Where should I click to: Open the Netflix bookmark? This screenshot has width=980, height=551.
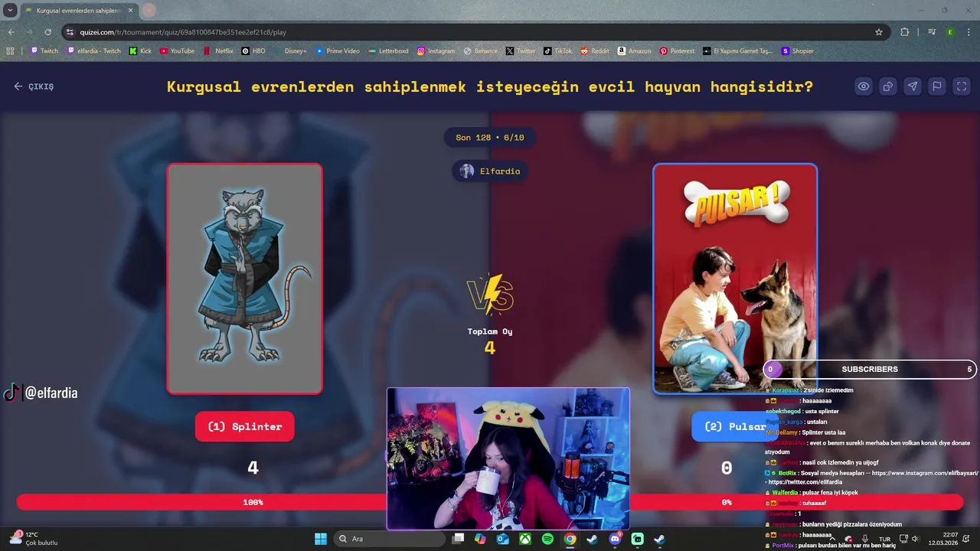(x=218, y=51)
